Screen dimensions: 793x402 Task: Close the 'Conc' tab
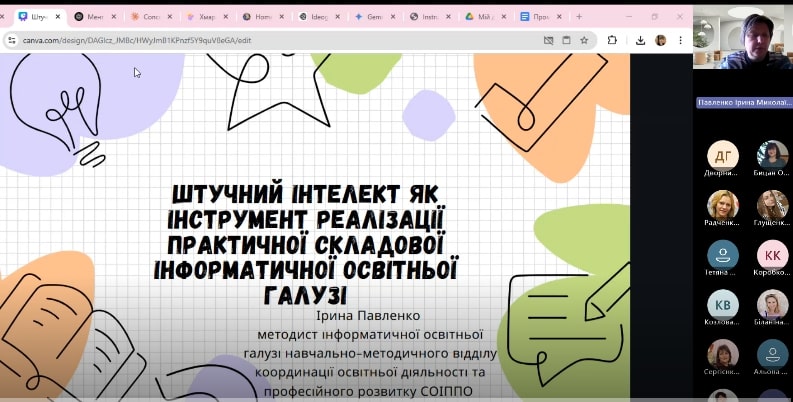(x=169, y=17)
